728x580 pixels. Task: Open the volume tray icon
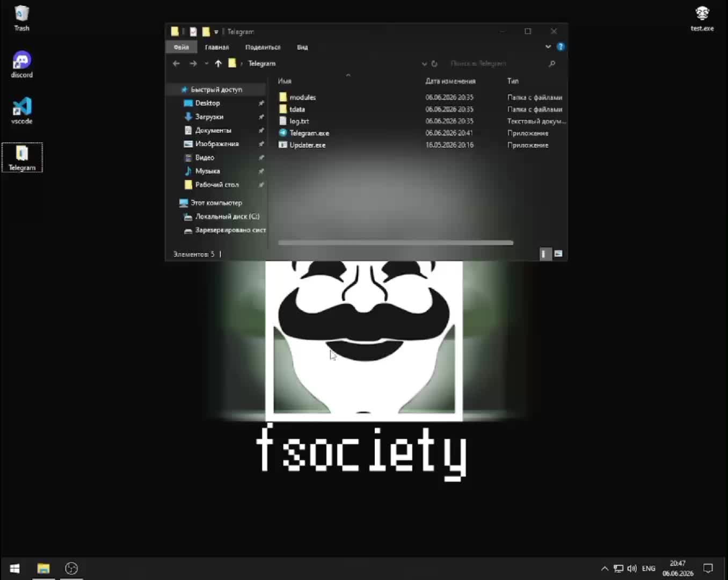tap(632, 568)
